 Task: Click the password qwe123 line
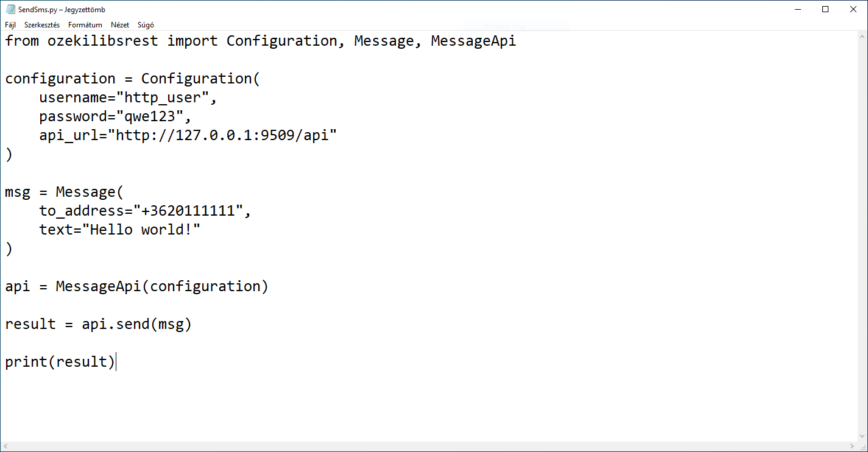(113, 116)
